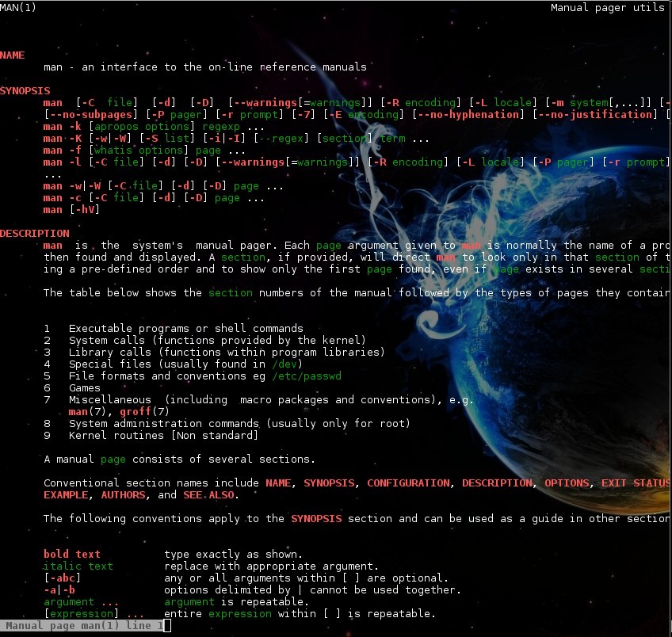Click 'any or all arguments within [ ] are optional.'
This screenshot has height=637, width=672.
pos(306,578)
